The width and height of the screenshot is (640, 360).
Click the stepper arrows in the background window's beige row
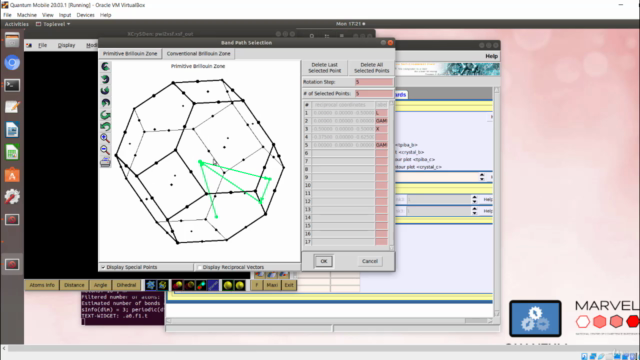point(482,177)
